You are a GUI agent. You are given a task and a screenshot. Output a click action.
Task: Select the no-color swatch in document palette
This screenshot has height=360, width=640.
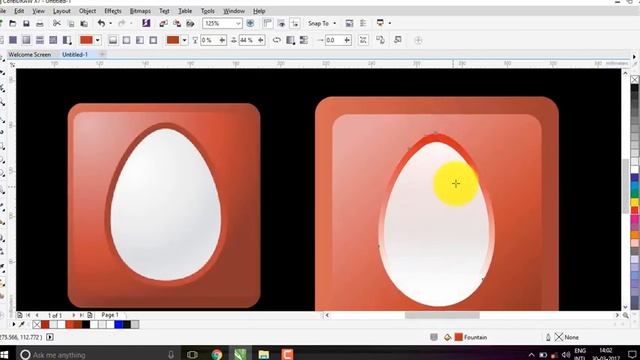tap(36, 324)
